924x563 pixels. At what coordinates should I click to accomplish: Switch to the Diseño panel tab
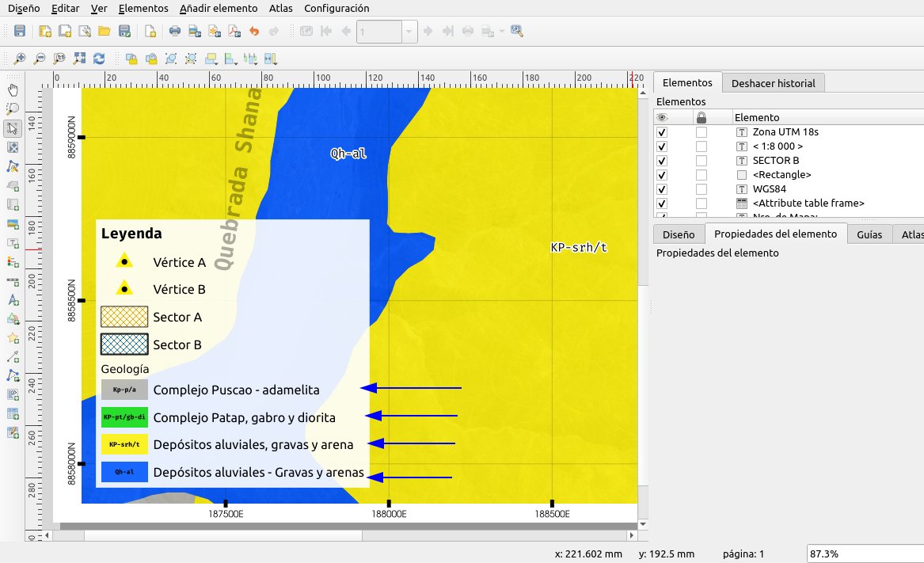[x=679, y=234]
